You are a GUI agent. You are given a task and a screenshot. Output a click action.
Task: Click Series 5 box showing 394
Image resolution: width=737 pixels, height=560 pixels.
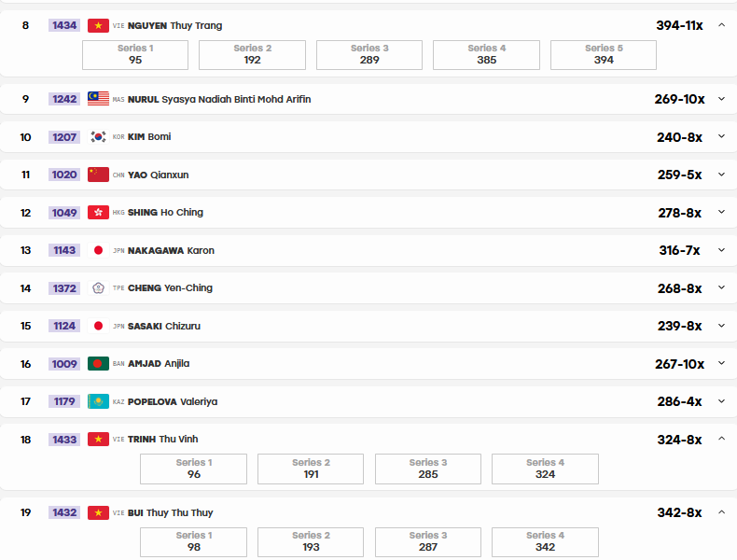click(604, 55)
